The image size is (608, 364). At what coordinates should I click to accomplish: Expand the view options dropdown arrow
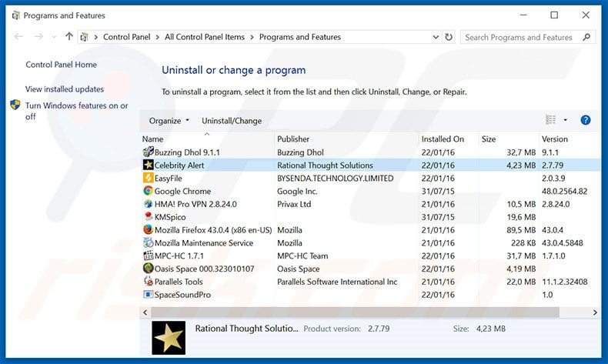[566, 120]
